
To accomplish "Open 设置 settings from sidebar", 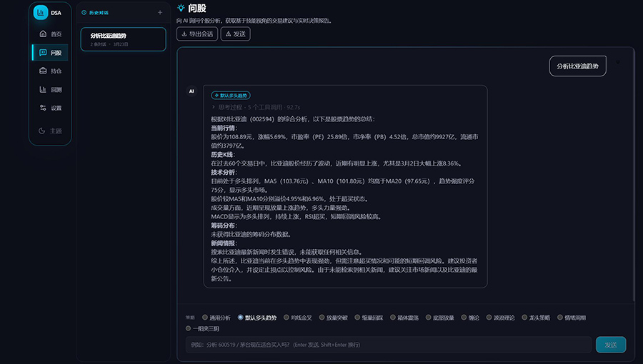I will (50, 108).
